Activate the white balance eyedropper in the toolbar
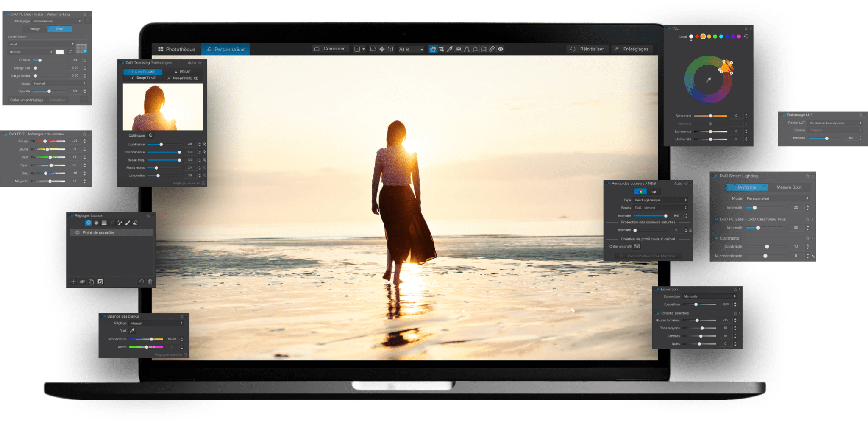Image resolution: width=868 pixels, height=424 pixels. pos(450,49)
